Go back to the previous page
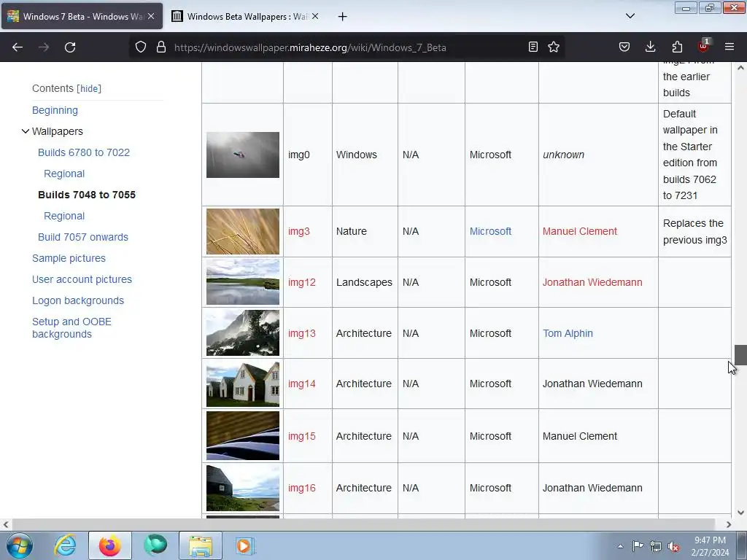 tap(18, 47)
